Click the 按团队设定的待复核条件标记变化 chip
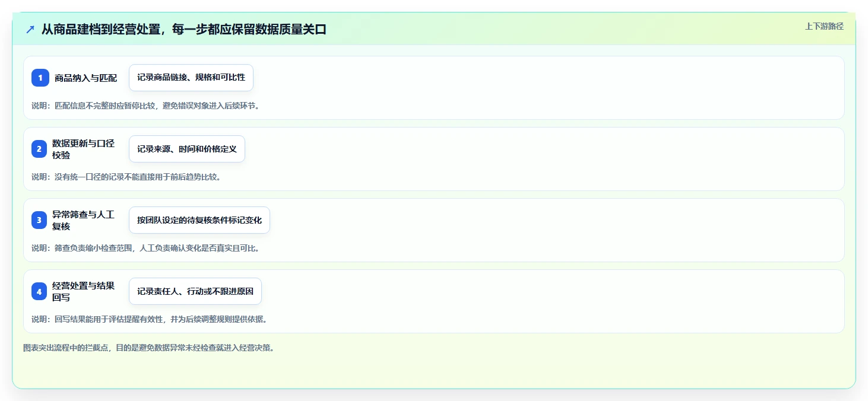The image size is (868, 401). (x=199, y=220)
